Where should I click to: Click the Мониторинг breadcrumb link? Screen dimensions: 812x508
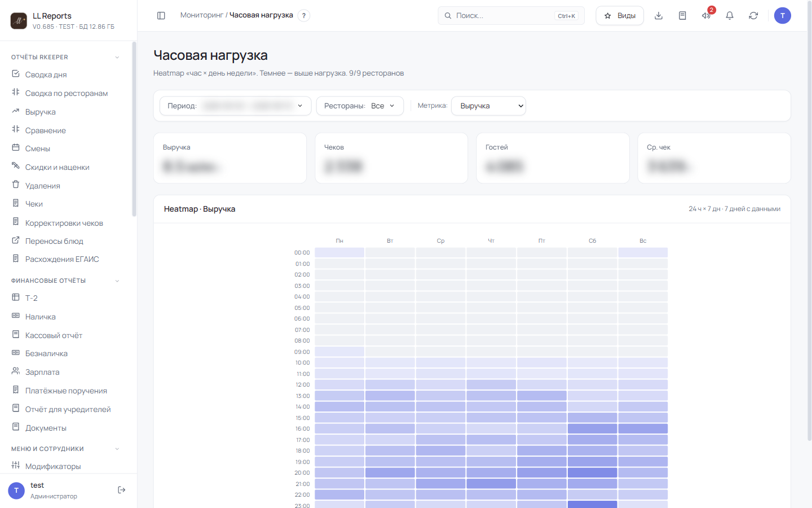click(x=202, y=15)
